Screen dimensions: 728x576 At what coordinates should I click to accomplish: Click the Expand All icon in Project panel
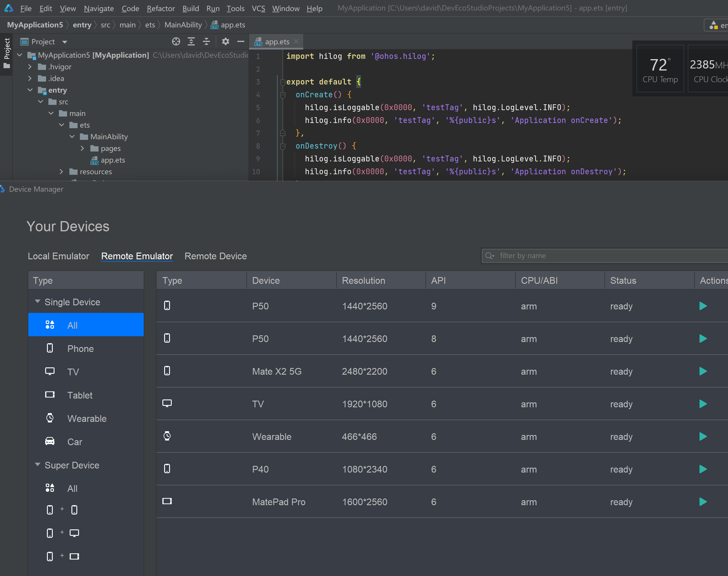(191, 41)
